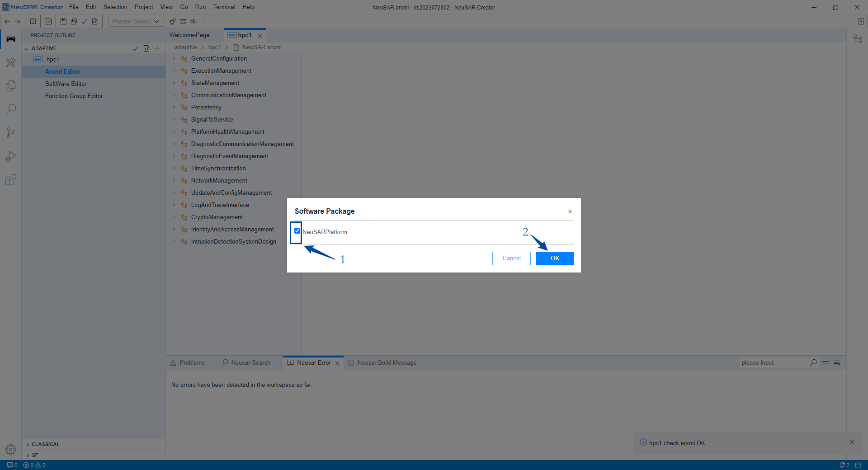Uncheck NeuSARPlatform in Software Package dialog
The image size is (868, 470).
point(297,231)
